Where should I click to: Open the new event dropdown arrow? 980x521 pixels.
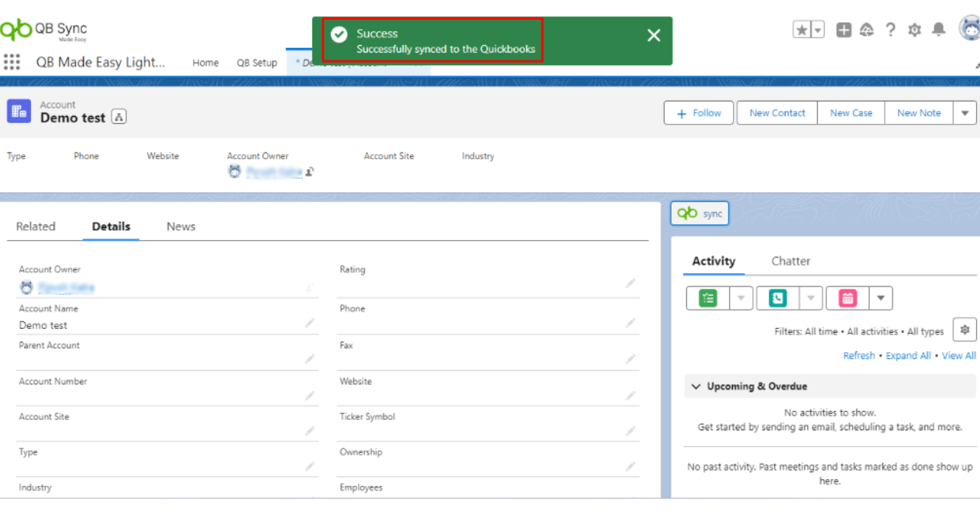[x=881, y=298]
